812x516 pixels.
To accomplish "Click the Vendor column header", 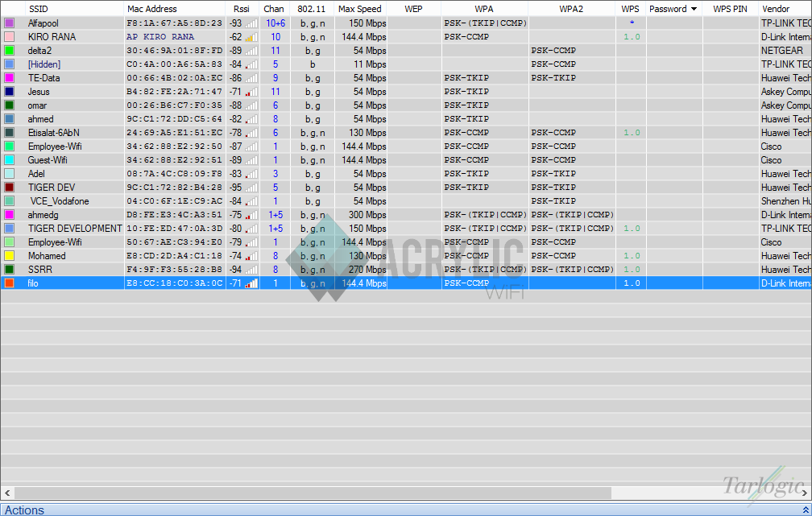I will pos(785,9).
